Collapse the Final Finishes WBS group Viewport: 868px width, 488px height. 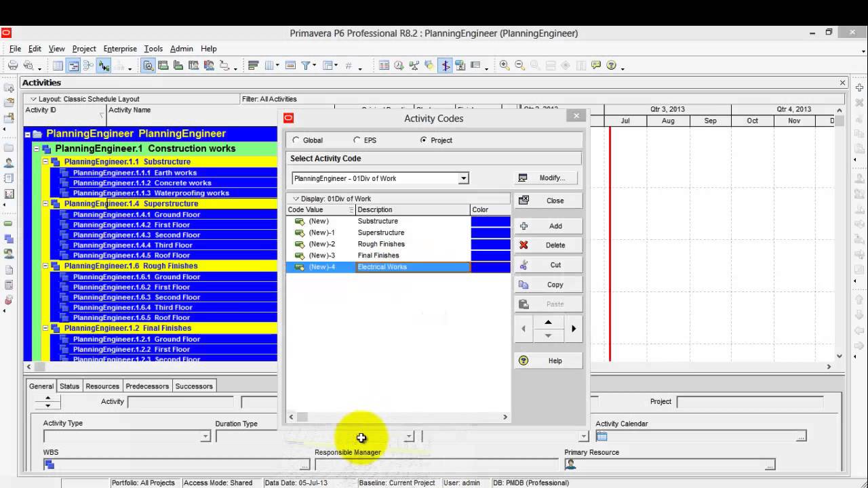pos(46,329)
